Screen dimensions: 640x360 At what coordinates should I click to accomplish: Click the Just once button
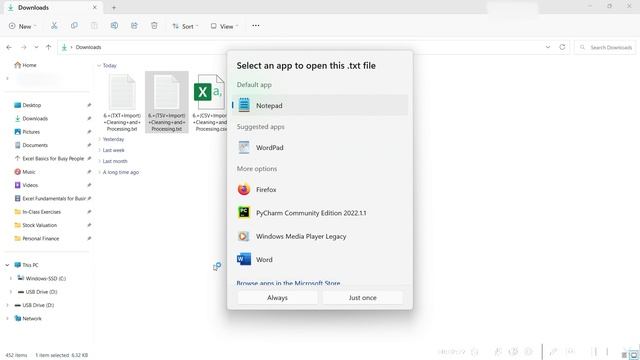(362, 298)
